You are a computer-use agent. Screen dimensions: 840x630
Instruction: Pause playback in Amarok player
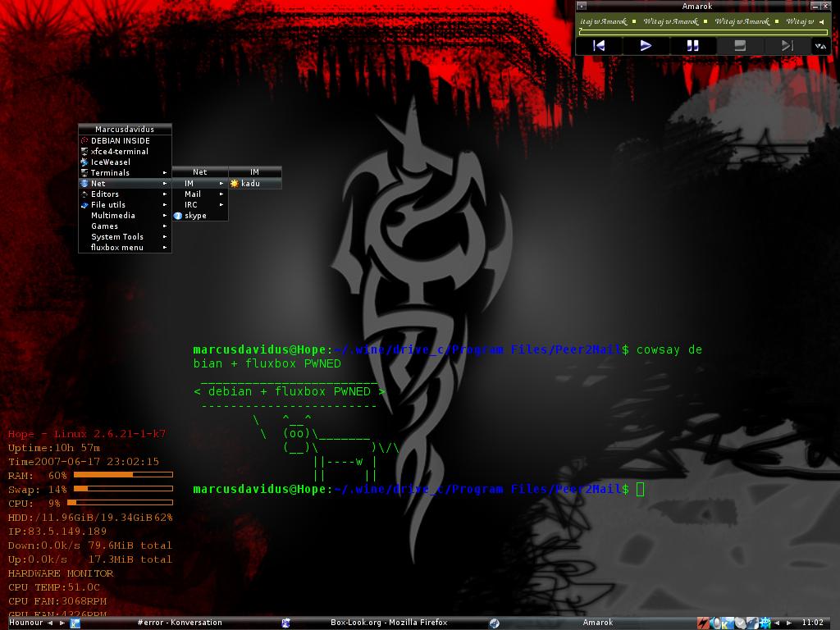(692, 46)
